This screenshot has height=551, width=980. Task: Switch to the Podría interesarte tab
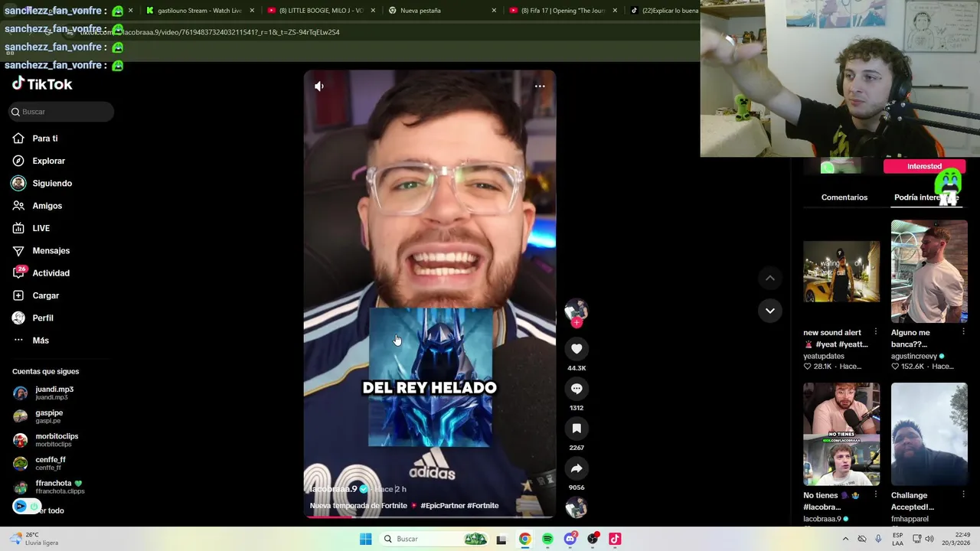click(926, 197)
